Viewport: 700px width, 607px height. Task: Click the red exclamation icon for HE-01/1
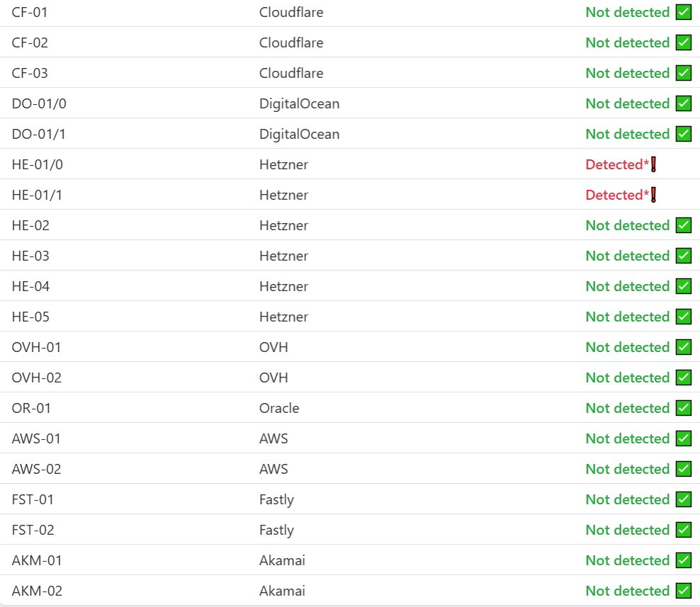(x=654, y=195)
